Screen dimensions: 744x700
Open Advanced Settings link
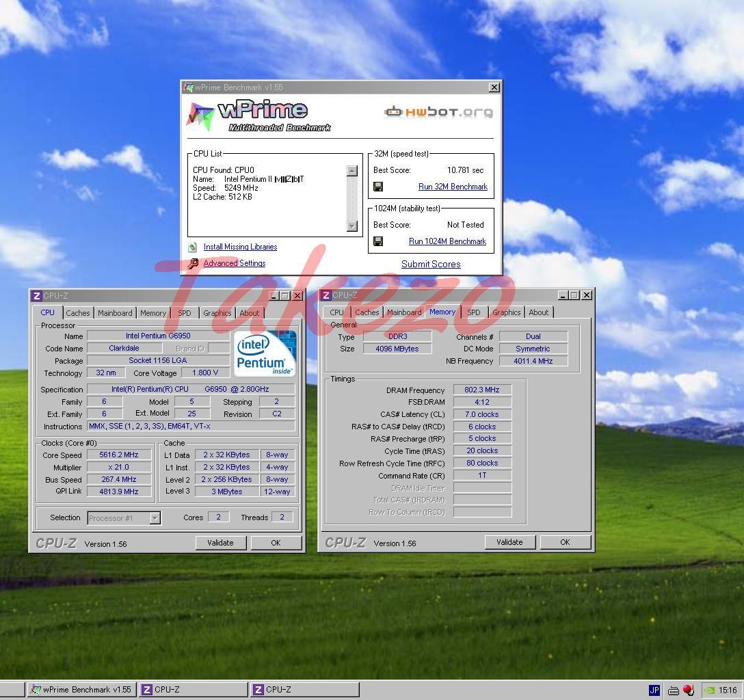[x=235, y=263]
